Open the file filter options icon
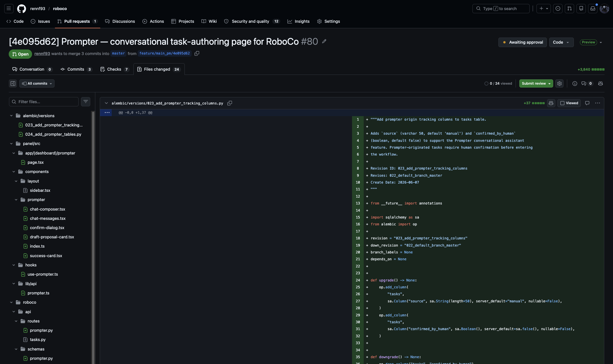The image size is (613, 364). 85,102
